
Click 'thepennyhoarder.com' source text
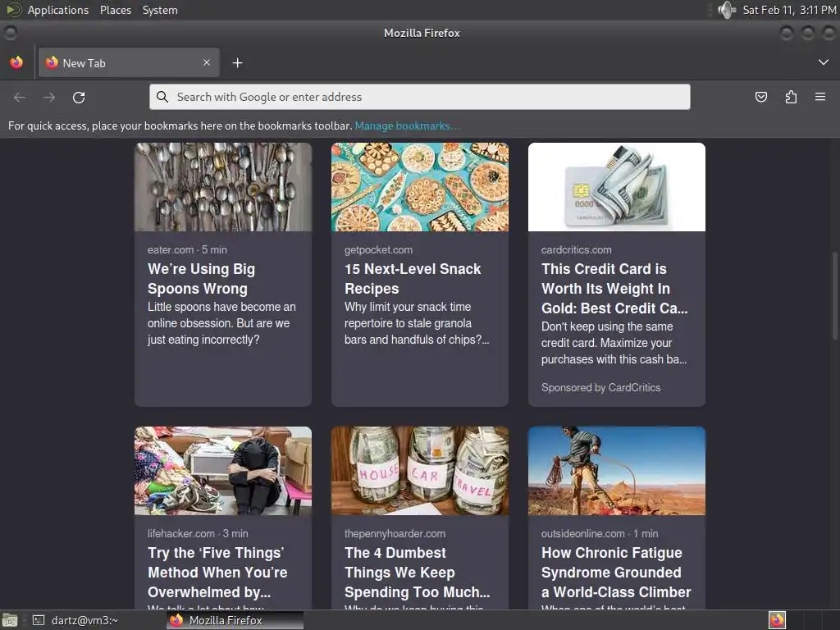click(x=395, y=533)
